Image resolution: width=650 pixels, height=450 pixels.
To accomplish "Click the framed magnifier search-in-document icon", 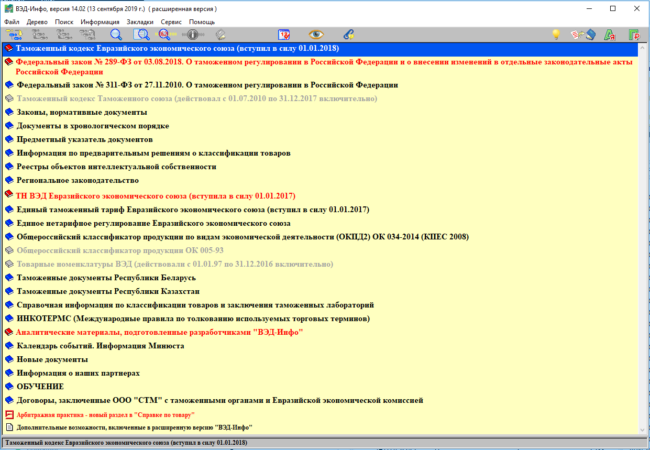I will [142, 34].
